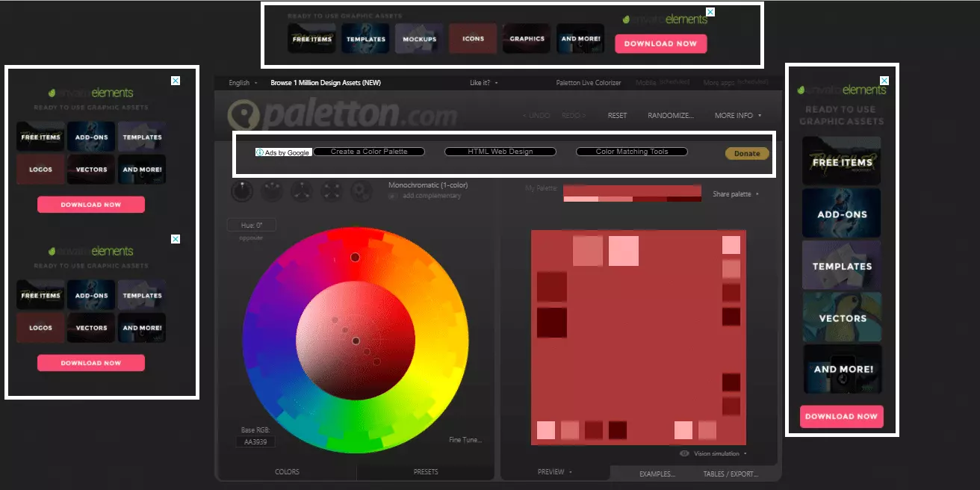980x490 pixels.
Task: Click the Graphics tile in top banner ad
Action: pyautogui.click(x=527, y=39)
